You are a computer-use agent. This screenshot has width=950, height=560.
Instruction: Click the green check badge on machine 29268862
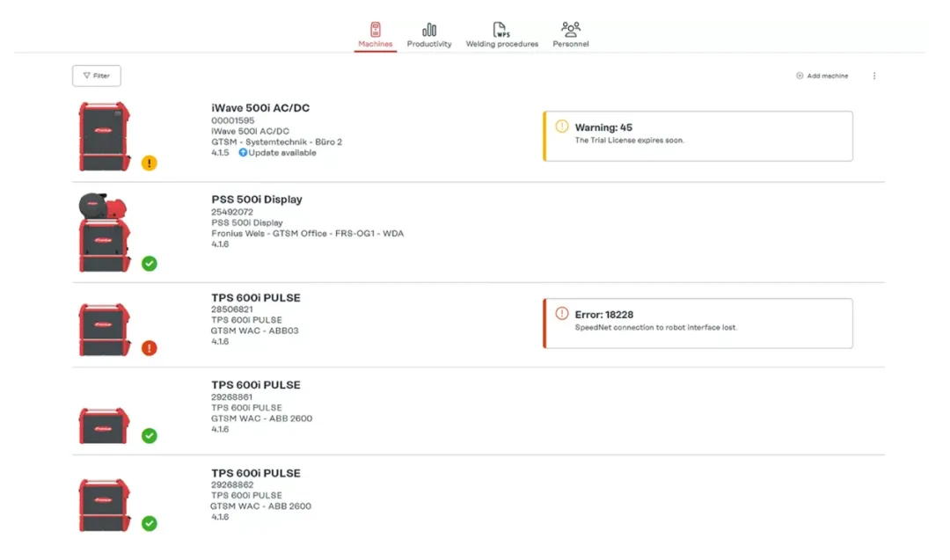click(150, 523)
